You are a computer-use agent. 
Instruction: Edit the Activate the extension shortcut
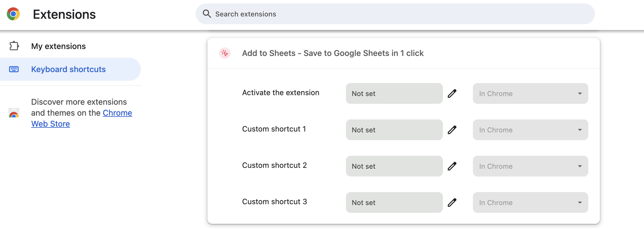452,93
